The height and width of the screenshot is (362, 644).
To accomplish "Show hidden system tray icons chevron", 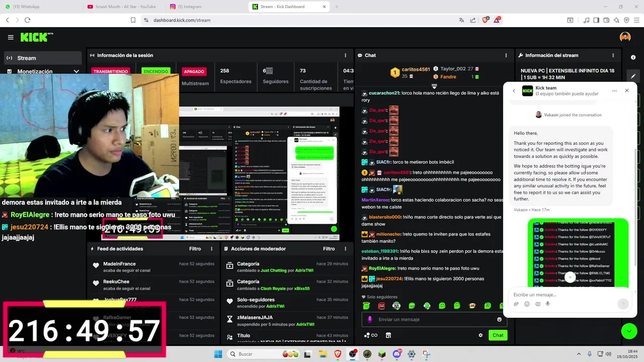I will (x=579, y=354).
